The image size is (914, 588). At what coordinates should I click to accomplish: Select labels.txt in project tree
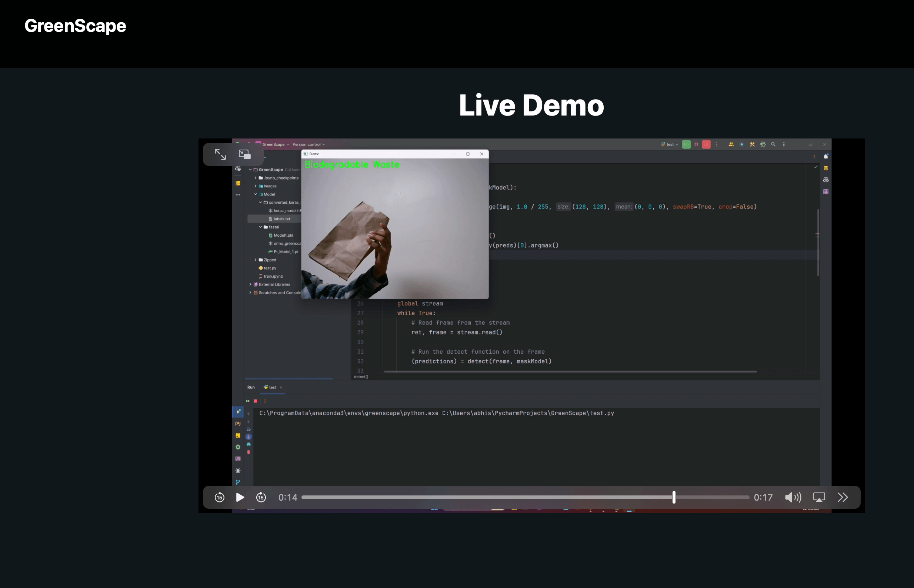pos(282,219)
